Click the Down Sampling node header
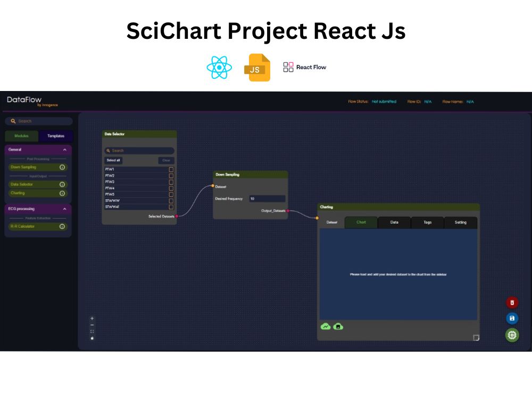Image resolution: width=532 pixels, height=399 pixels. point(251,174)
